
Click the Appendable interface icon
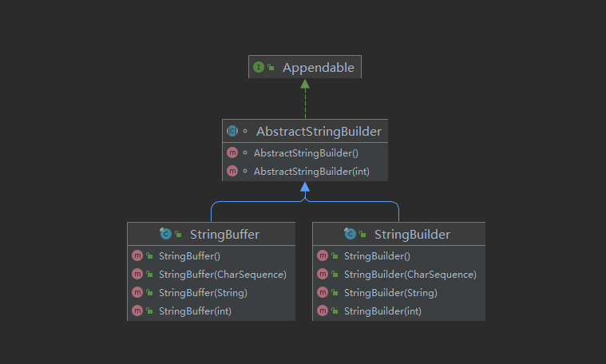(259, 67)
